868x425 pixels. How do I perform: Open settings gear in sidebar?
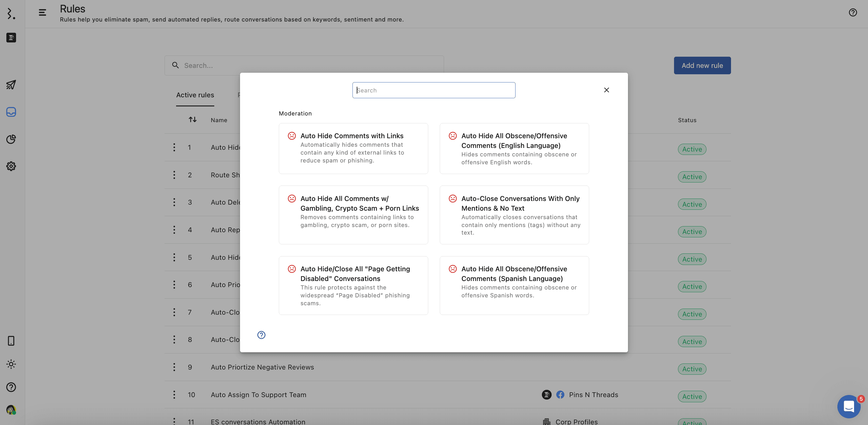[11, 166]
